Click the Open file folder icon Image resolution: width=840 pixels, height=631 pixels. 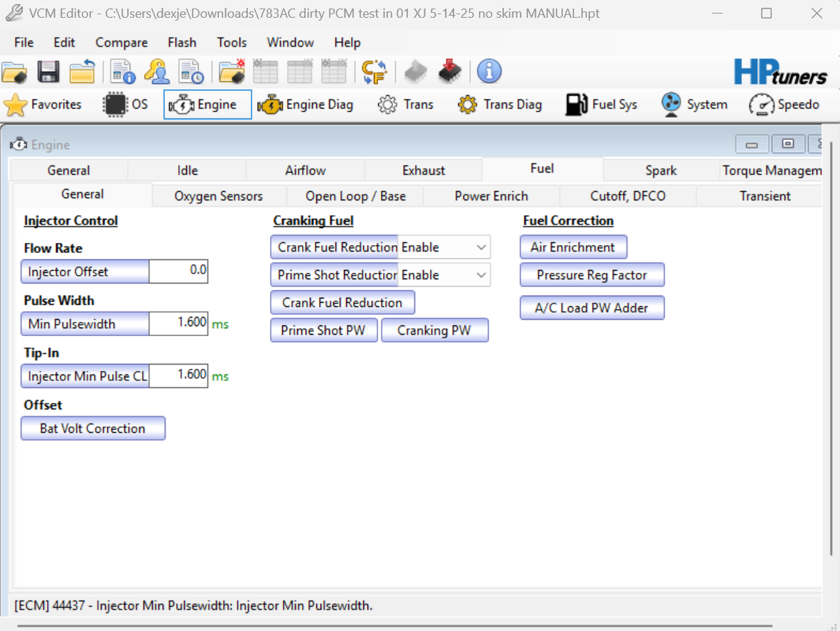pos(14,72)
